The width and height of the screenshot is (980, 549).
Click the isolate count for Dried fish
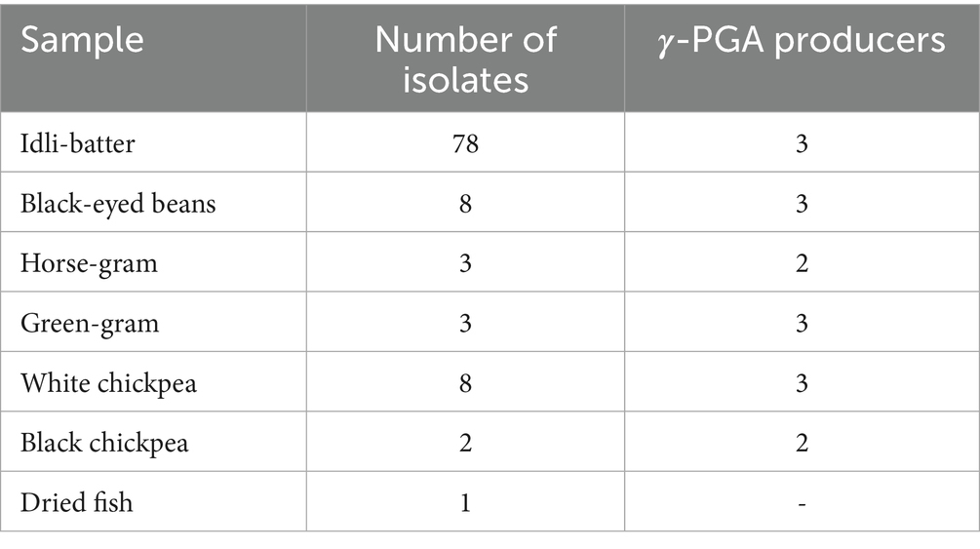pyautogui.click(x=465, y=502)
